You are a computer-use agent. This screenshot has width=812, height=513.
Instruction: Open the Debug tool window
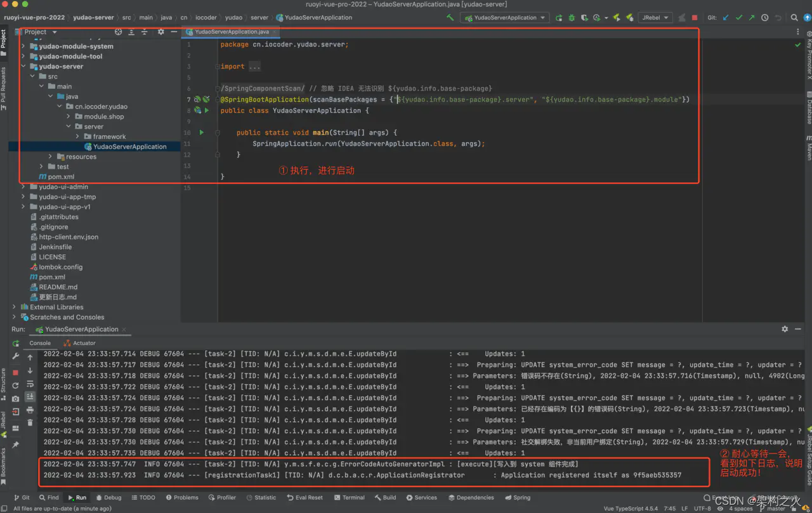(108, 498)
